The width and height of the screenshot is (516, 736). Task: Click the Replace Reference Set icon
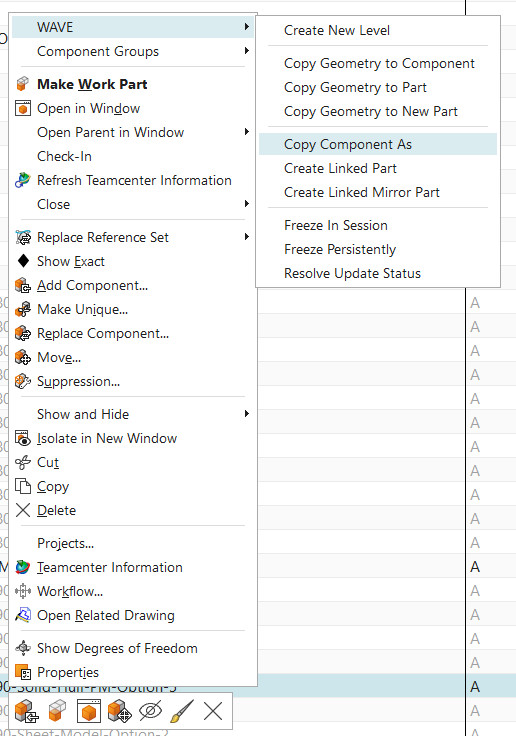(x=23, y=238)
